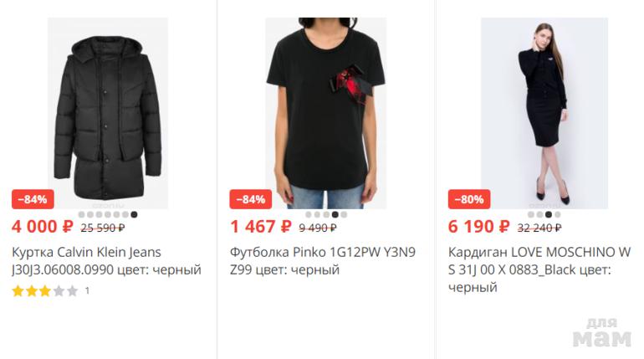Click the Футболка Pinko 1G12PW title
The image size is (644, 359).
click(323, 261)
